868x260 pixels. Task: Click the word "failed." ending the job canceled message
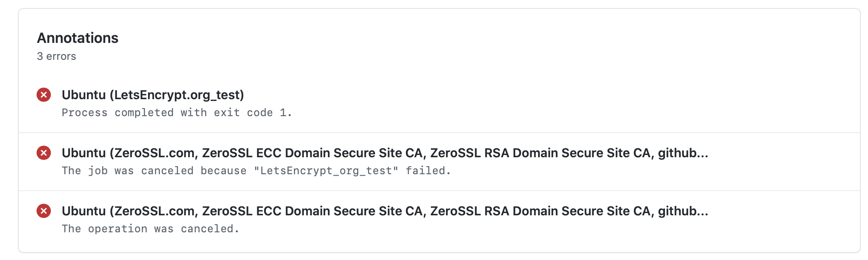coord(428,171)
